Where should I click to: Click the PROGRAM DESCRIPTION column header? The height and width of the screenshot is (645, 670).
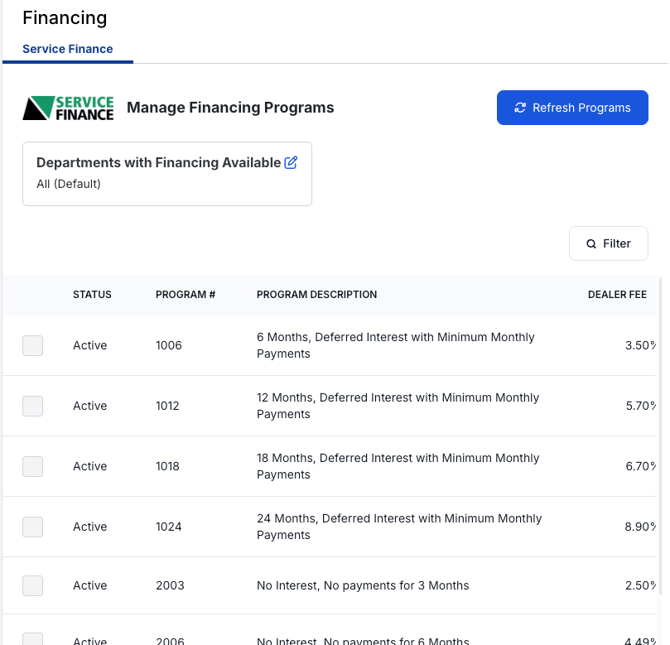click(x=317, y=295)
